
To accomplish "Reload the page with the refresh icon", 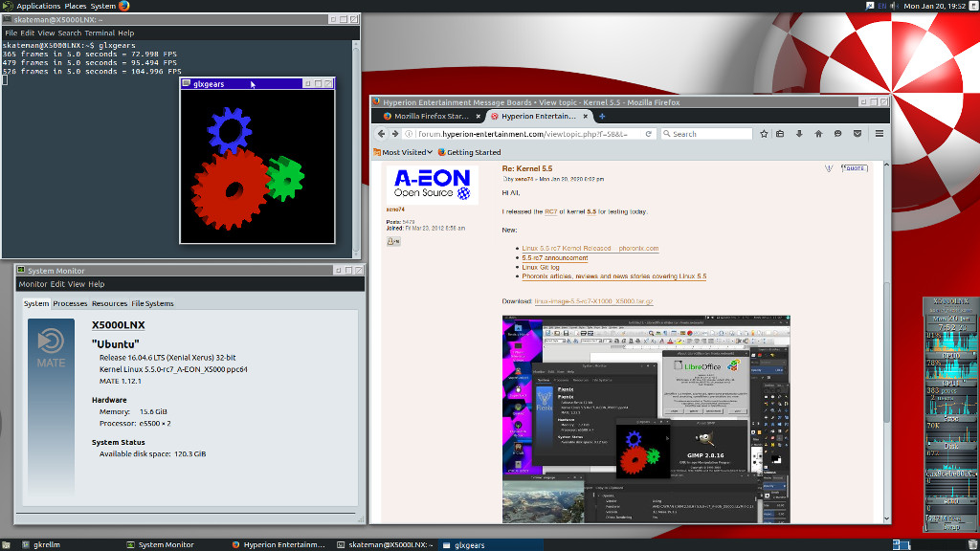I will pyautogui.click(x=648, y=134).
